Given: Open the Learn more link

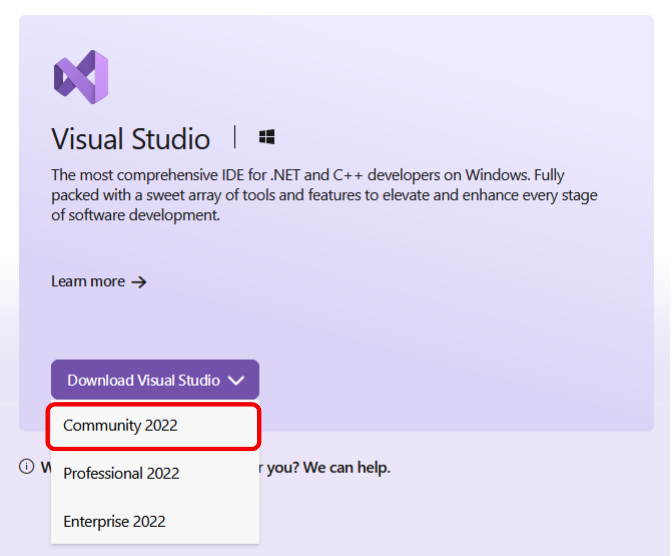Looking at the screenshot, I should click(88, 282).
